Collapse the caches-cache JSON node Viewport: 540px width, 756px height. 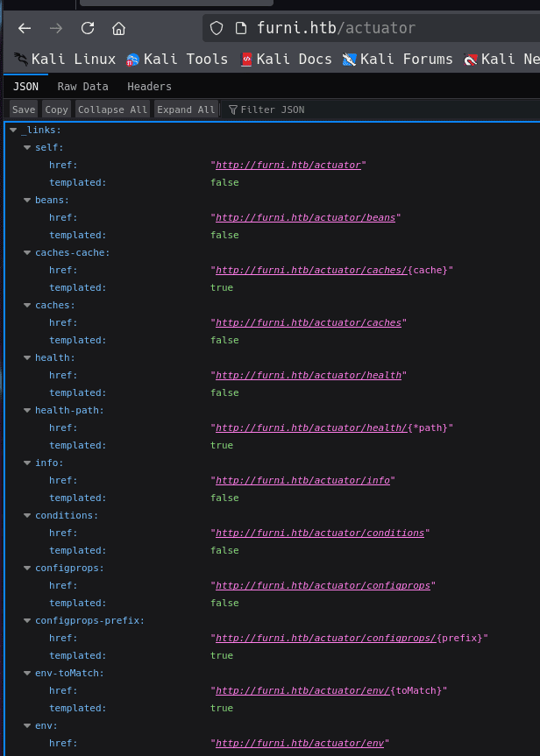click(x=27, y=253)
